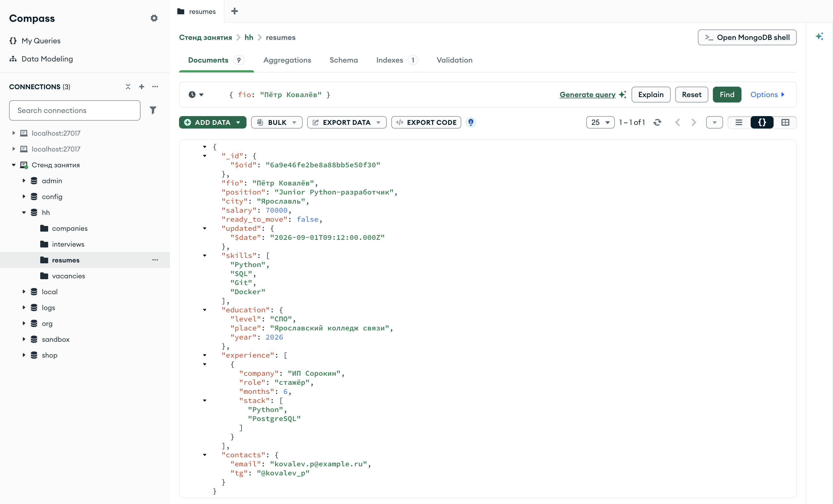Switch to the Schema tab

click(343, 60)
